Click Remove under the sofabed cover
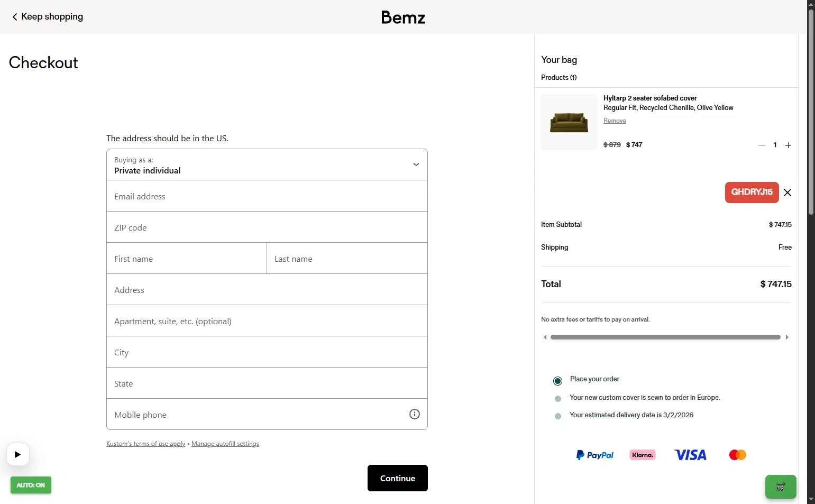Screen dimensions: 815x504 615,121
